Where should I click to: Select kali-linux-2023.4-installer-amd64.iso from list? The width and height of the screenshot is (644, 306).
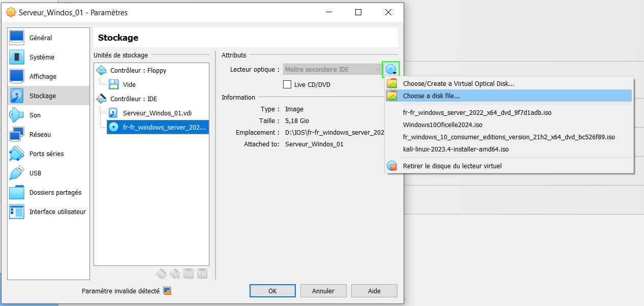pyautogui.click(x=455, y=149)
